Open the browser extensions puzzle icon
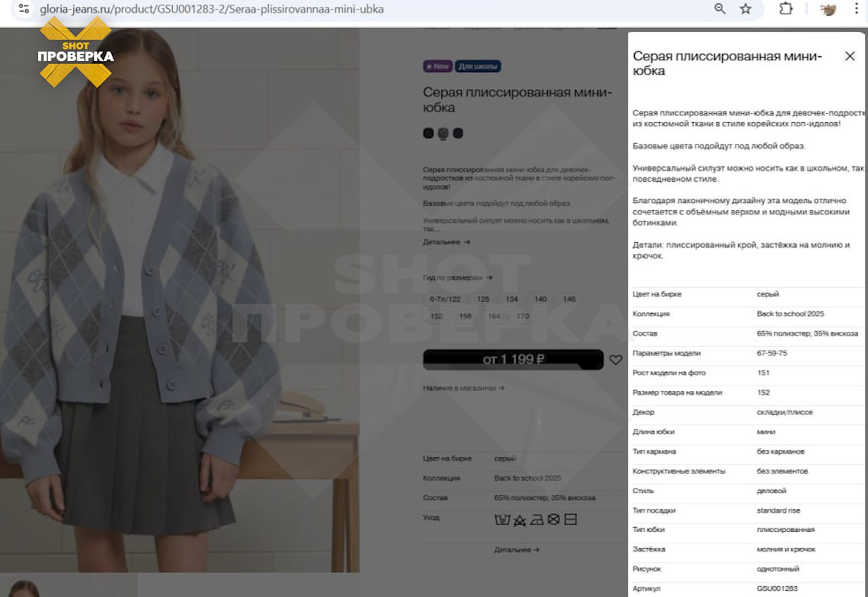868x597 pixels. click(785, 9)
